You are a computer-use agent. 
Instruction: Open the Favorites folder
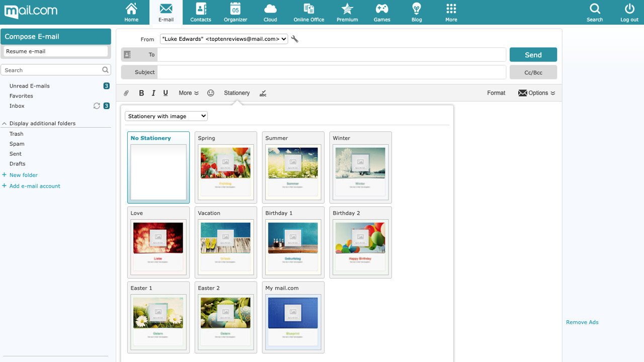click(21, 96)
